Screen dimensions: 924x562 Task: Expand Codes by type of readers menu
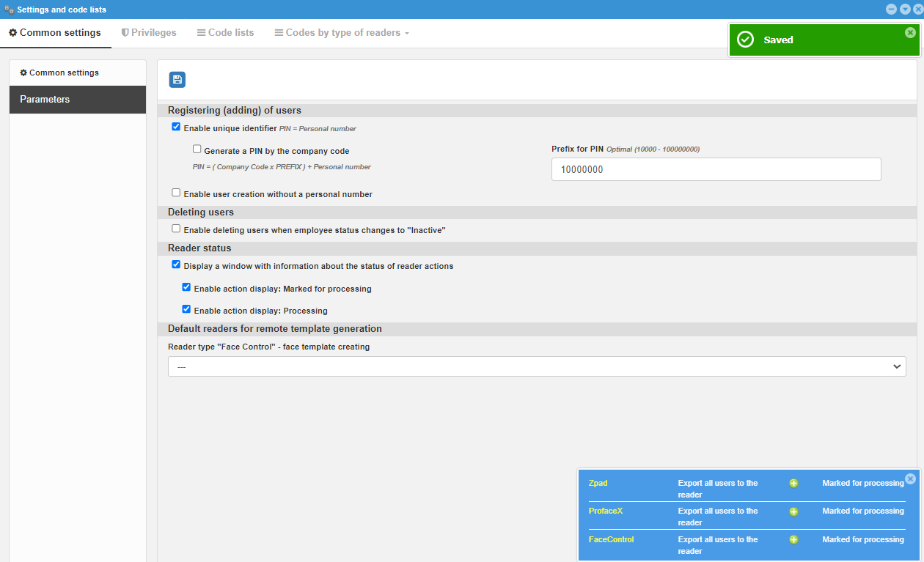[x=342, y=33]
